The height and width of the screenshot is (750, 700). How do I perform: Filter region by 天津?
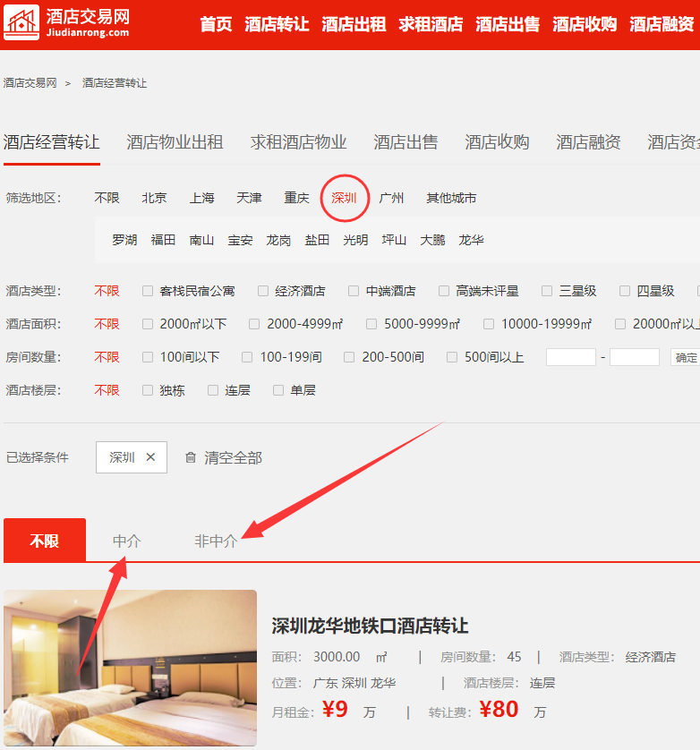pos(249,198)
